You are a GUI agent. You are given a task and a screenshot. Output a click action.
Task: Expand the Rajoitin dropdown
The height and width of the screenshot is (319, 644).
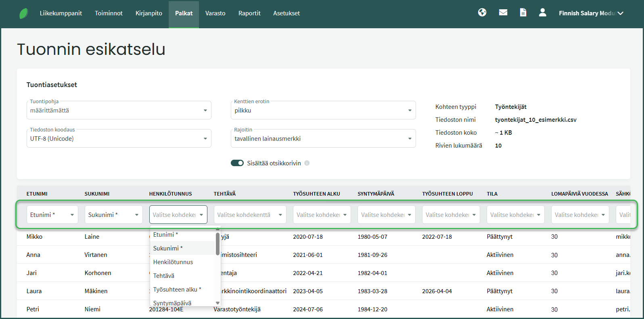coord(323,138)
